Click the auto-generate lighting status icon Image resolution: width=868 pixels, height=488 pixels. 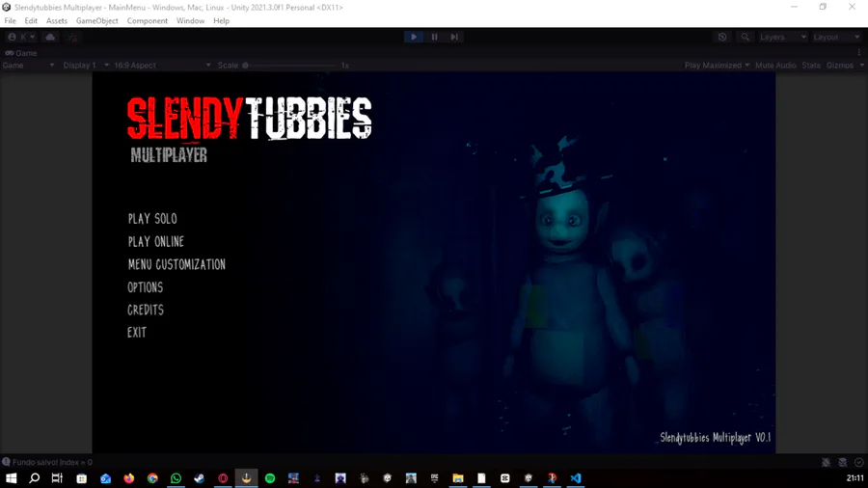tap(843, 462)
